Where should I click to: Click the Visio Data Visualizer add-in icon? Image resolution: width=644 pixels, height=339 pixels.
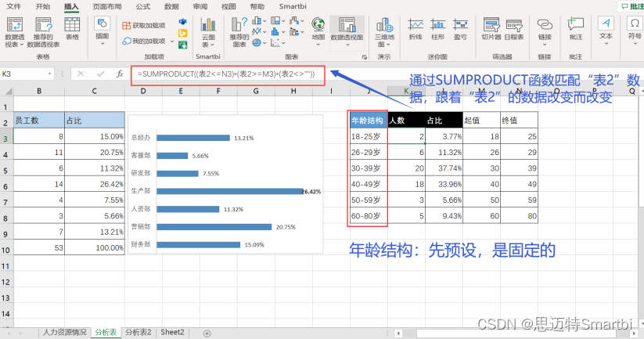(183, 22)
